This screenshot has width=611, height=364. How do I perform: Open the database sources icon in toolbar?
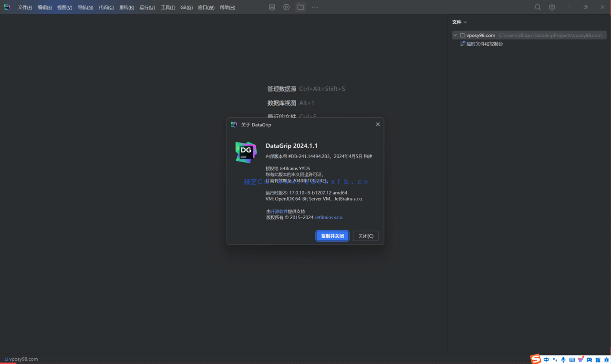[x=272, y=7]
